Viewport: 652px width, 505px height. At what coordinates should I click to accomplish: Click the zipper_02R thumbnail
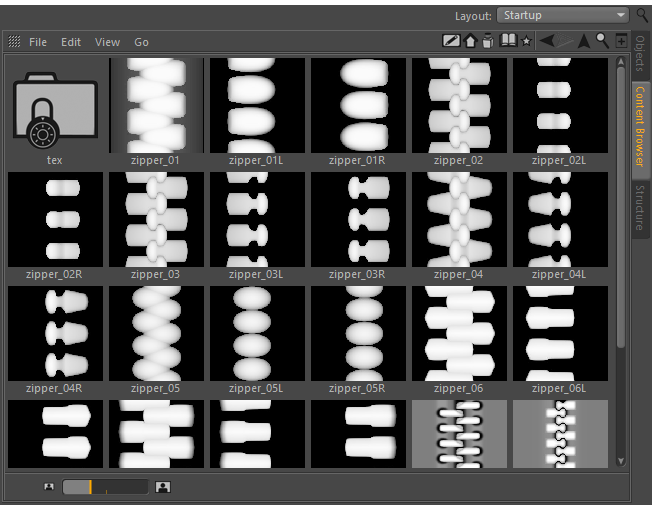[x=55, y=219]
